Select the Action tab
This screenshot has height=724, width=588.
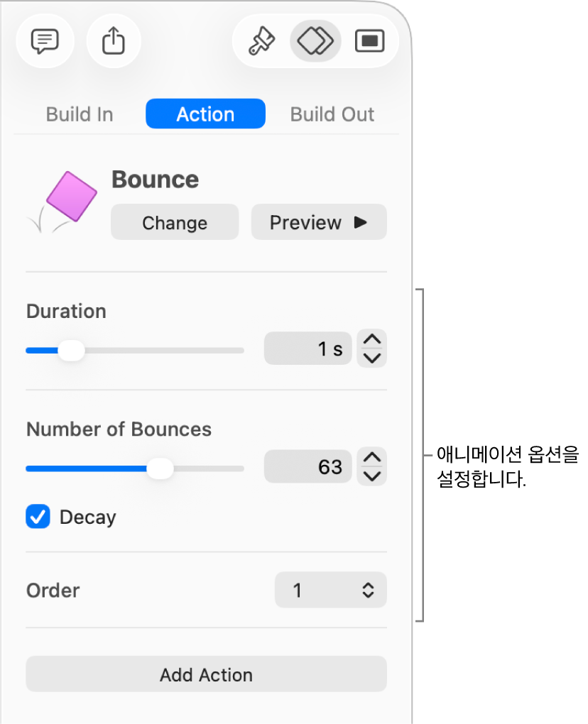205,114
